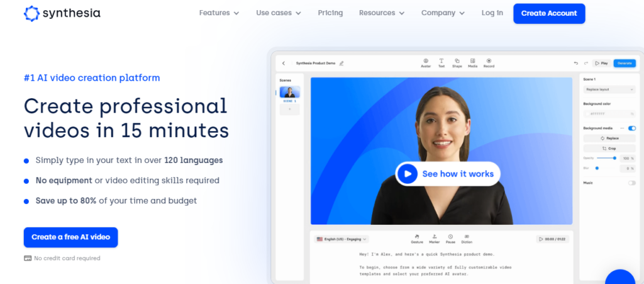Click the pencil icon to rename project

point(341,64)
